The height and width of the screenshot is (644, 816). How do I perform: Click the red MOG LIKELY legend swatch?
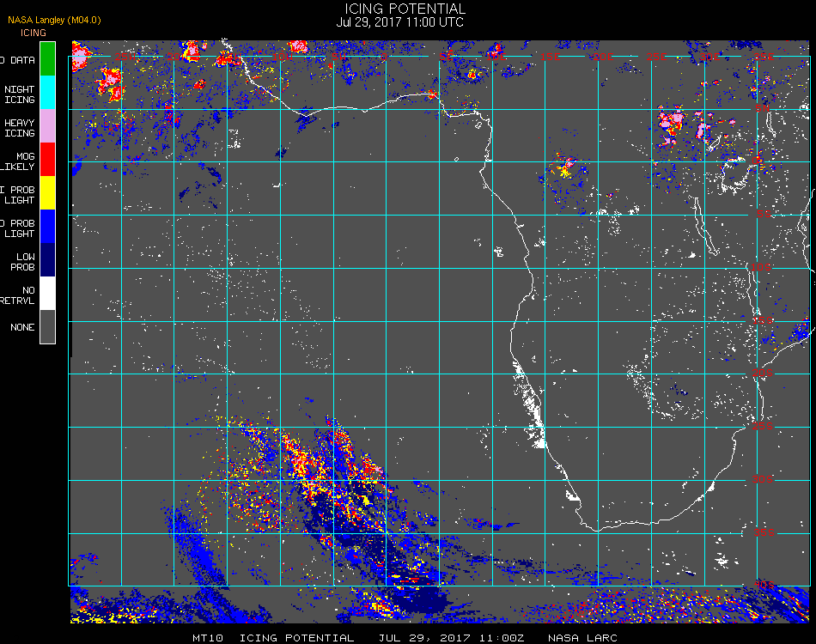click(x=47, y=159)
